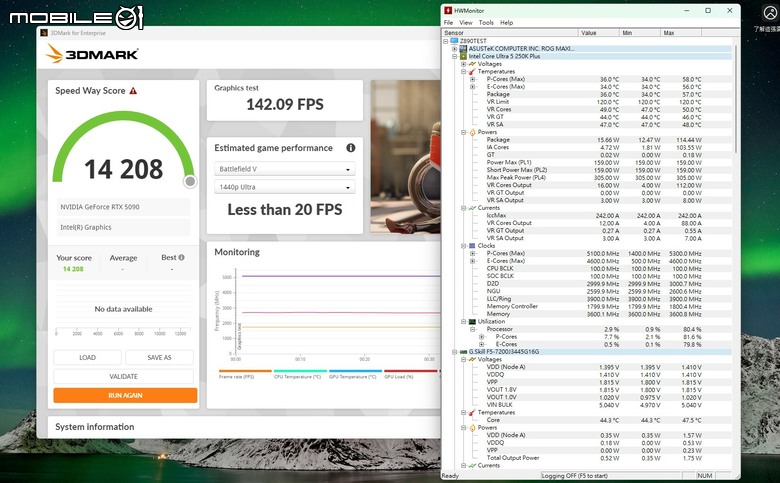Click the 3DMark logo in the header

point(92,54)
